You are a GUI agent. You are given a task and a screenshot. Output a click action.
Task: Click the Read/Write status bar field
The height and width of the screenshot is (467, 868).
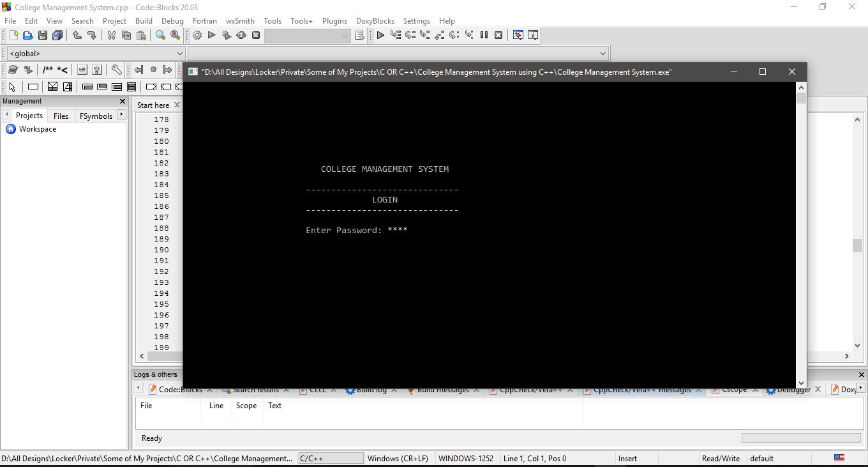coord(721,459)
